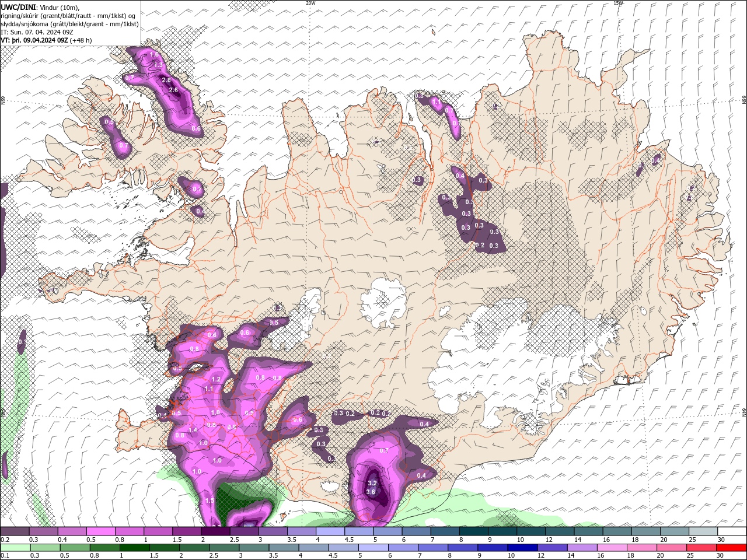Viewport: 747px width, 560px height.
Task: Click the upper legend swatch starting at 0.2
Action: [x=15, y=531]
